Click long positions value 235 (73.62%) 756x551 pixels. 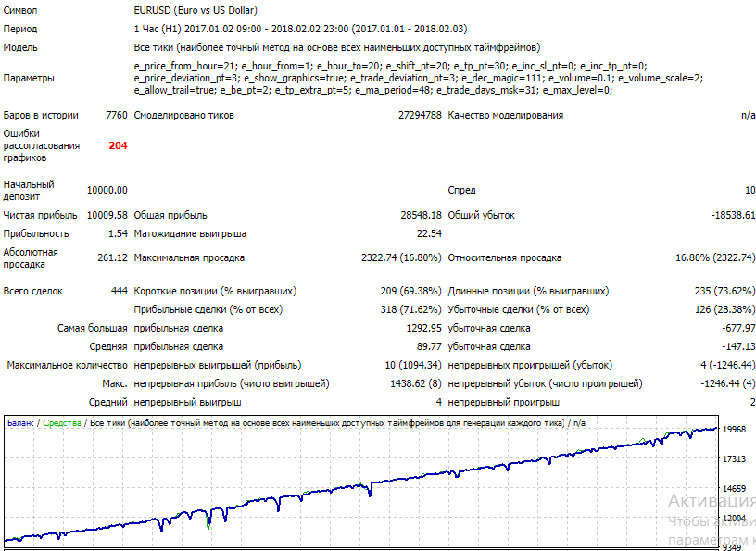tap(725, 291)
